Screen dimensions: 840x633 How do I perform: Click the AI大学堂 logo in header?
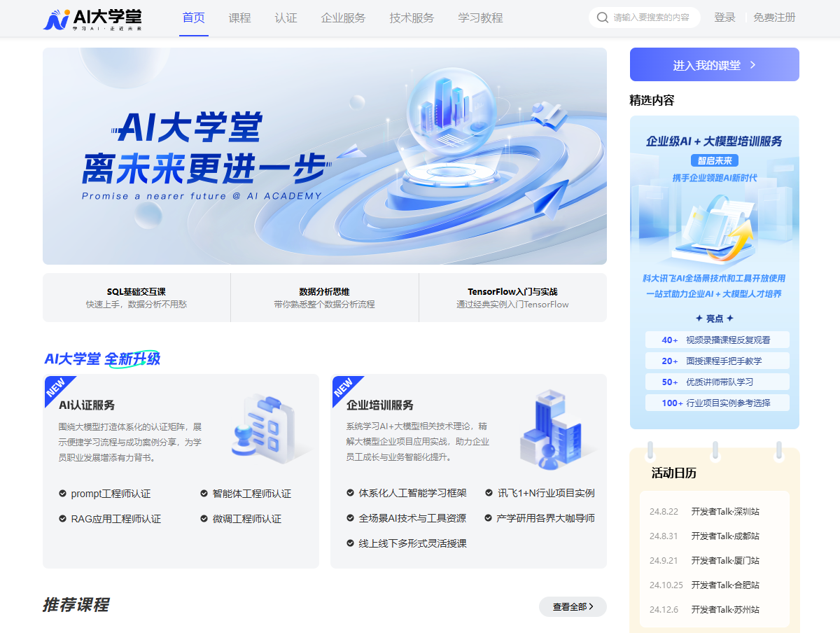coord(92,19)
